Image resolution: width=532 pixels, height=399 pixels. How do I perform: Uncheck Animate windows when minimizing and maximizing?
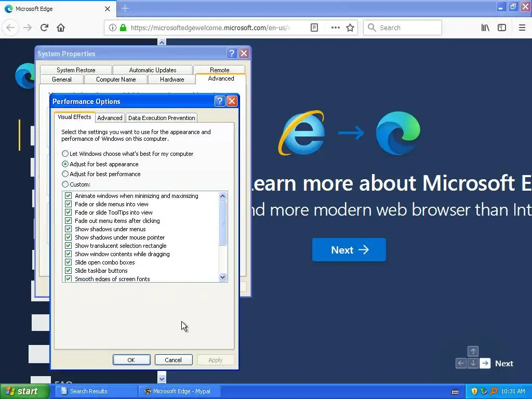pyautogui.click(x=68, y=196)
